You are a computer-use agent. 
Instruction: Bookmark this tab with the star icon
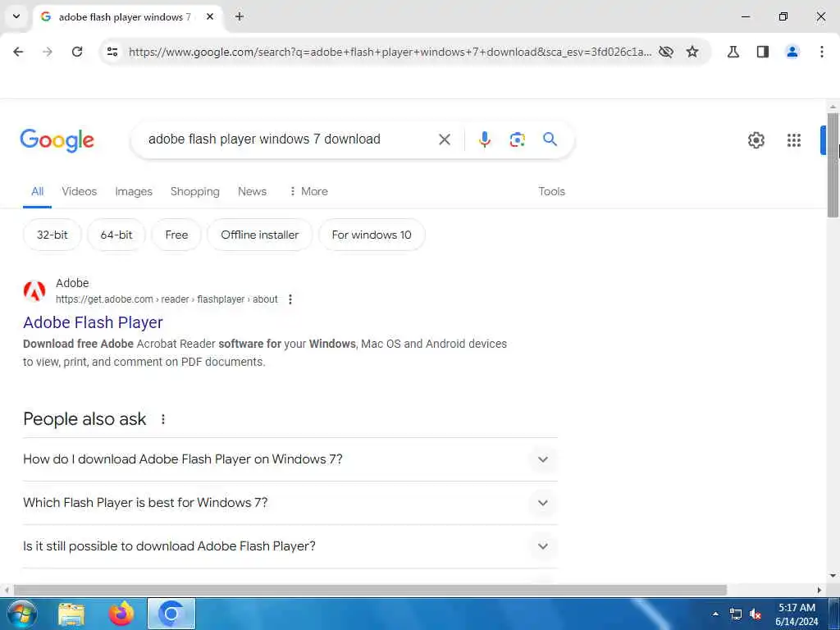[692, 52]
